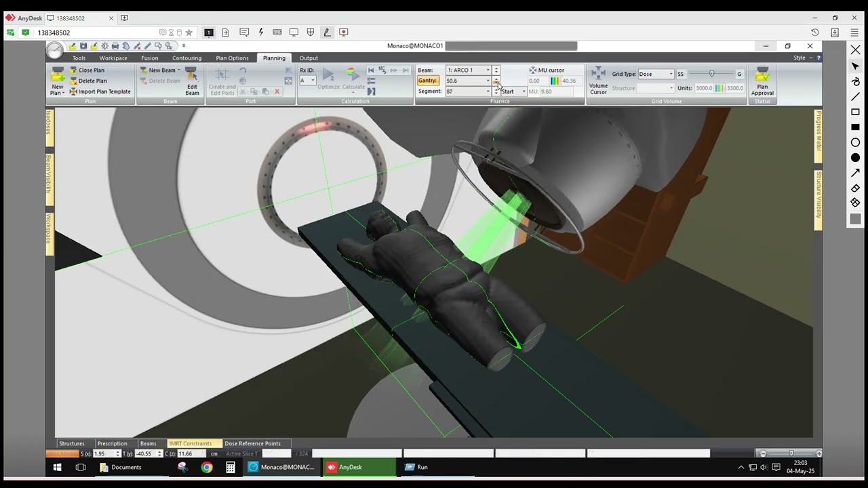This screenshot has height=488, width=868.
Task: Switch to the Output ribbon tab
Action: [x=309, y=58]
